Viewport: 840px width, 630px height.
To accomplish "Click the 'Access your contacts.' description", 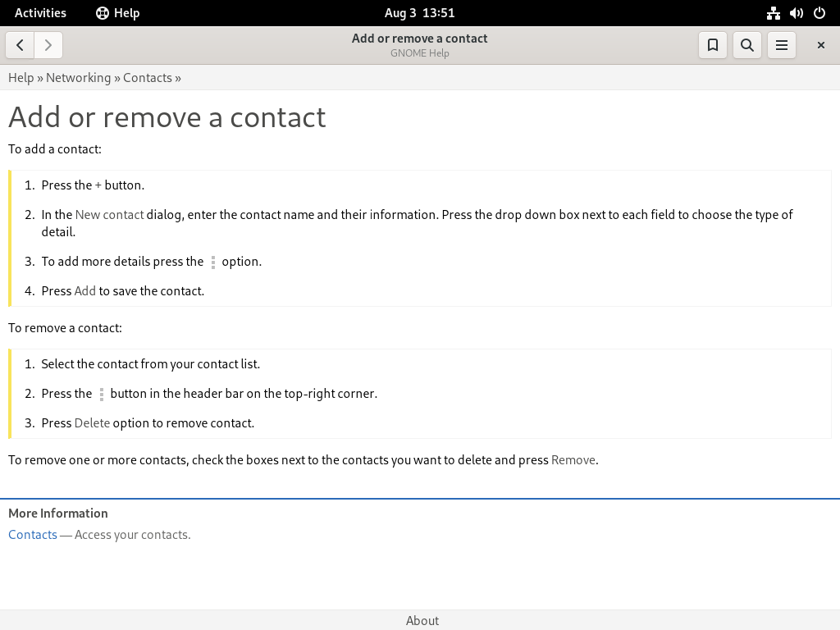I will tap(132, 535).
